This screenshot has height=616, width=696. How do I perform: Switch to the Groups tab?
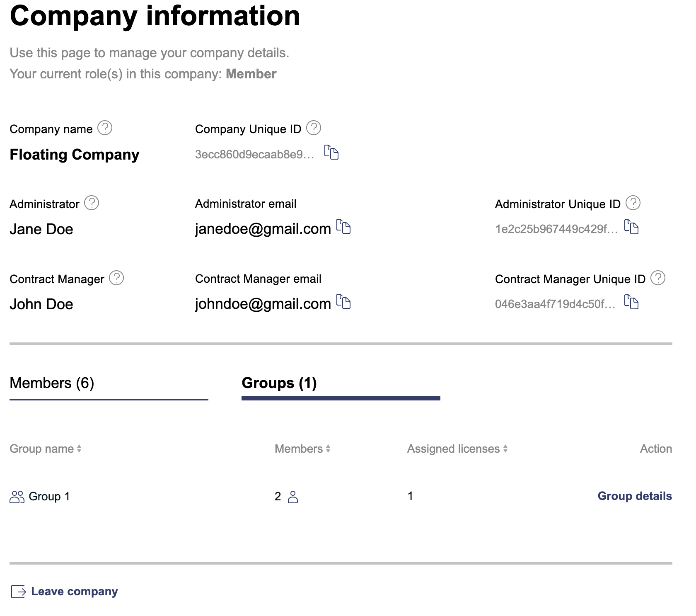click(x=280, y=383)
